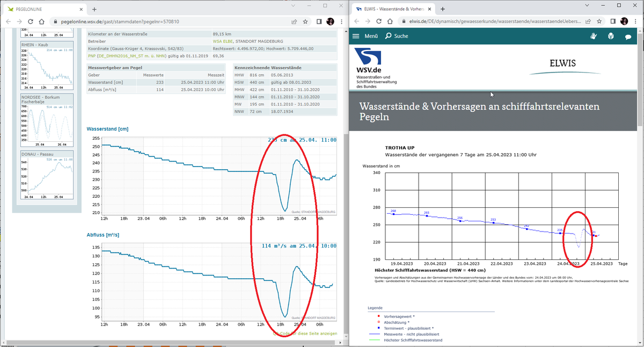Screen dimensions: 644x347
Task: Share the pegelonline.wsv.de page
Action: [294, 21]
